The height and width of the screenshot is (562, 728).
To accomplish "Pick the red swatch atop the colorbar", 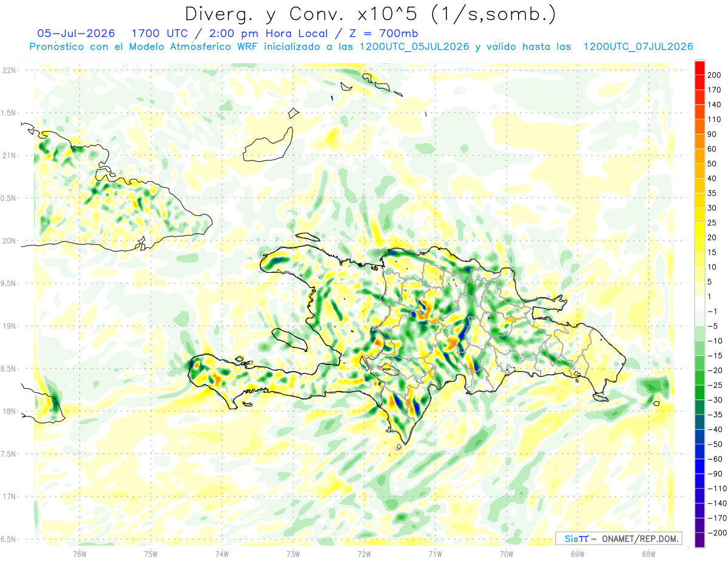I will (x=699, y=68).
